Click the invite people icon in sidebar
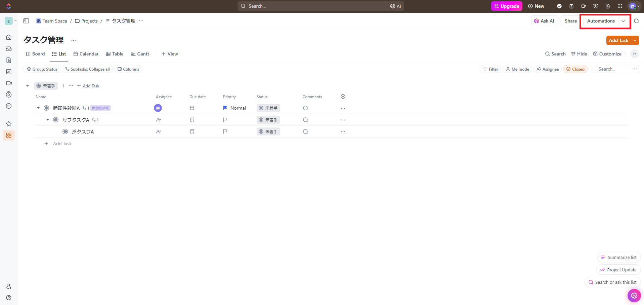This screenshot has width=644, height=305. coord(9,286)
